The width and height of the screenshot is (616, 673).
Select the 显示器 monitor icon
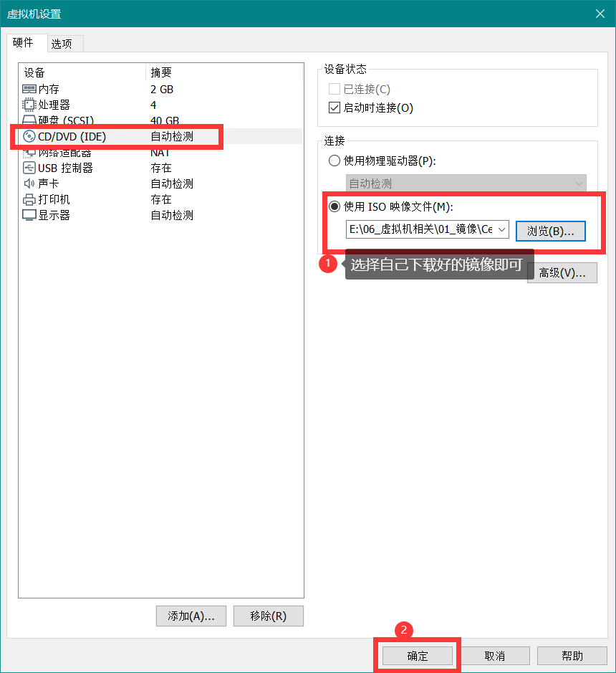(x=29, y=215)
